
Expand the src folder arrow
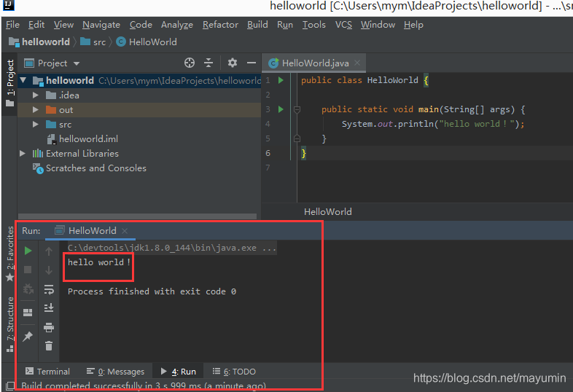click(36, 124)
